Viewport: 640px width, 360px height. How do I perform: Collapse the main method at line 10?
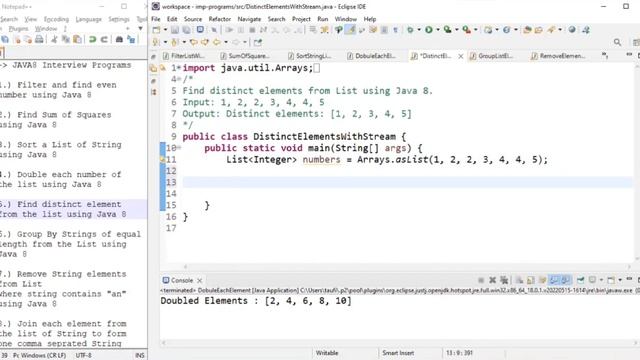[179, 148]
